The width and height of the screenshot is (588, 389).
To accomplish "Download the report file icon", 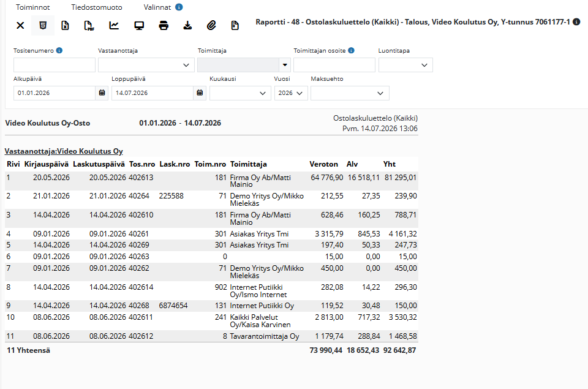I will point(187,26).
